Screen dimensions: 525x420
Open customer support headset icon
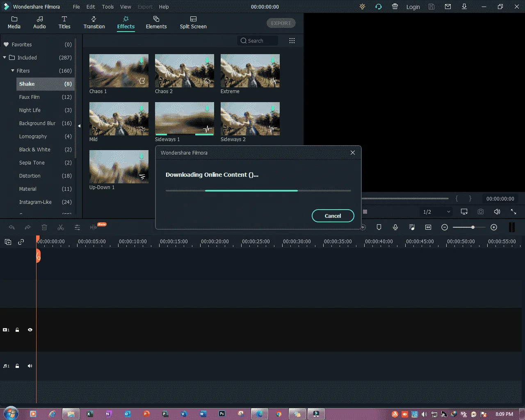click(x=379, y=7)
